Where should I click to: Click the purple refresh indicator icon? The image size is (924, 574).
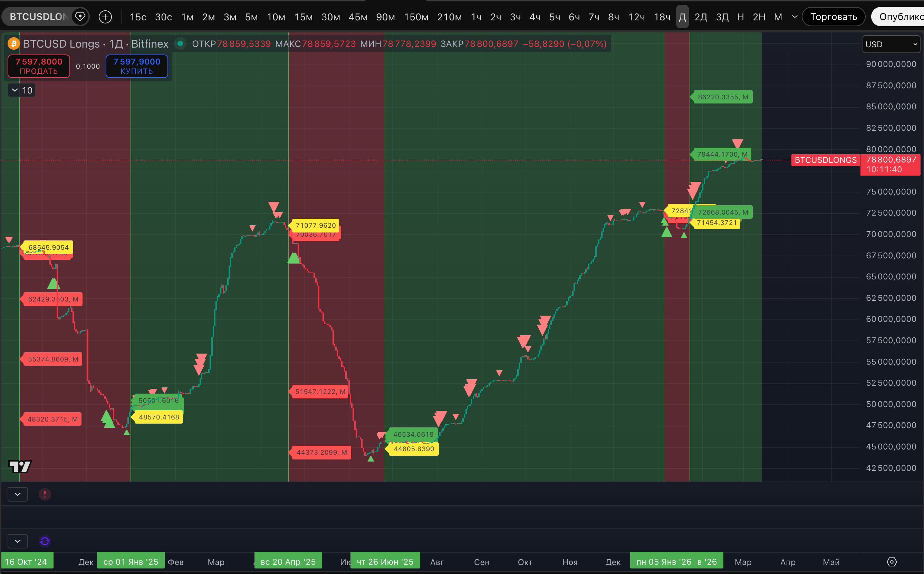tap(45, 541)
